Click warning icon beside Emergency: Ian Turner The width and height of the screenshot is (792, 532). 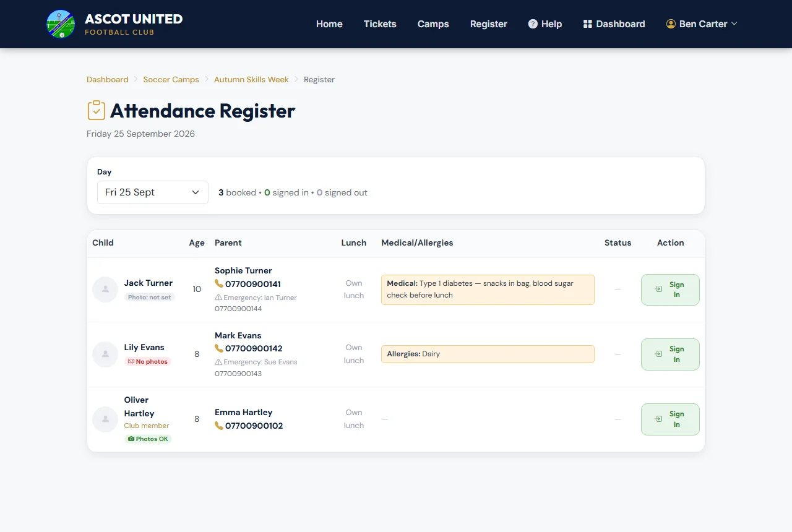[218, 298]
